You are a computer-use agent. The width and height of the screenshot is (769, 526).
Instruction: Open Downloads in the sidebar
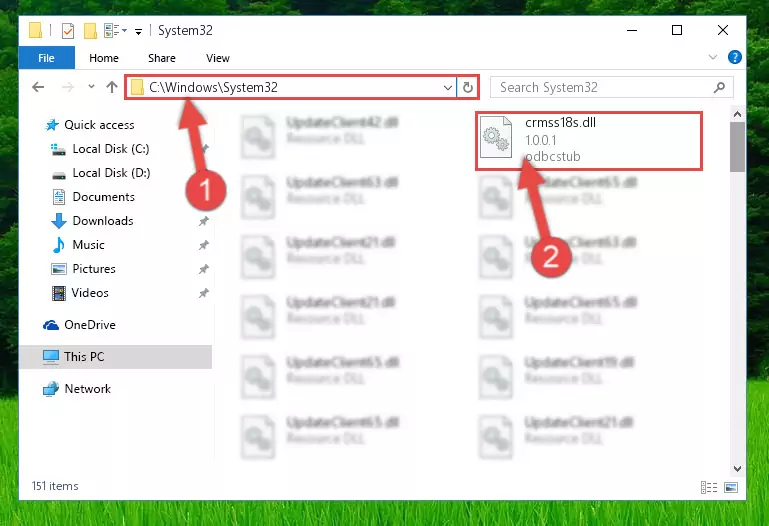coord(103,221)
